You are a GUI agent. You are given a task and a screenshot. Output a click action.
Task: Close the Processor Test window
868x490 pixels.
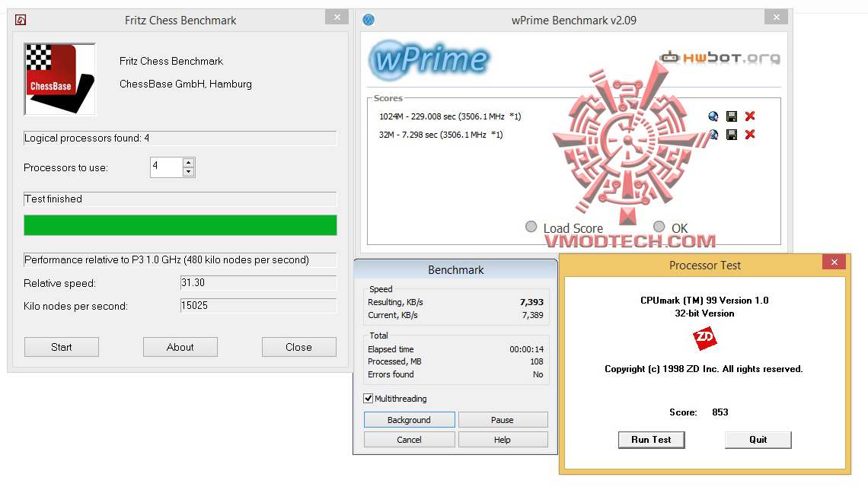pos(834,262)
